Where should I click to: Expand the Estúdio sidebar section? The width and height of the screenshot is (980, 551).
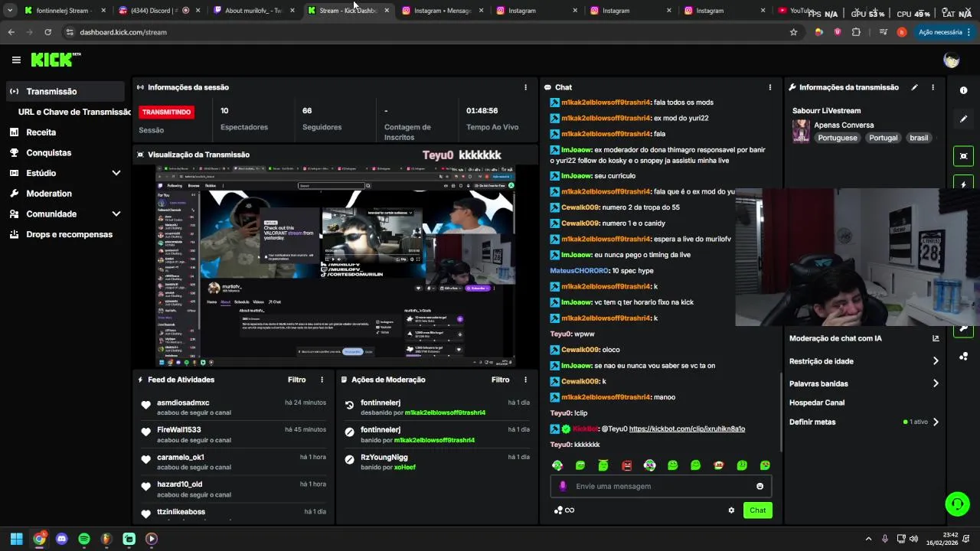116,173
